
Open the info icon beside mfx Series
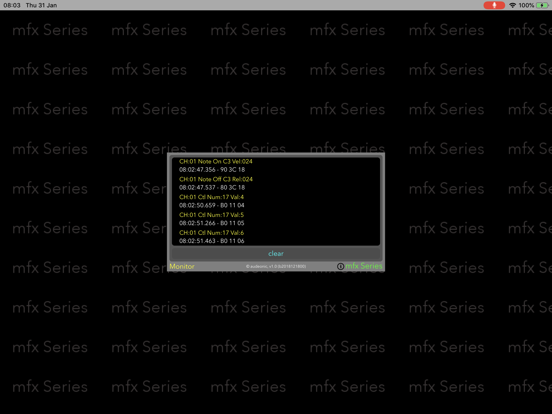pyautogui.click(x=340, y=266)
